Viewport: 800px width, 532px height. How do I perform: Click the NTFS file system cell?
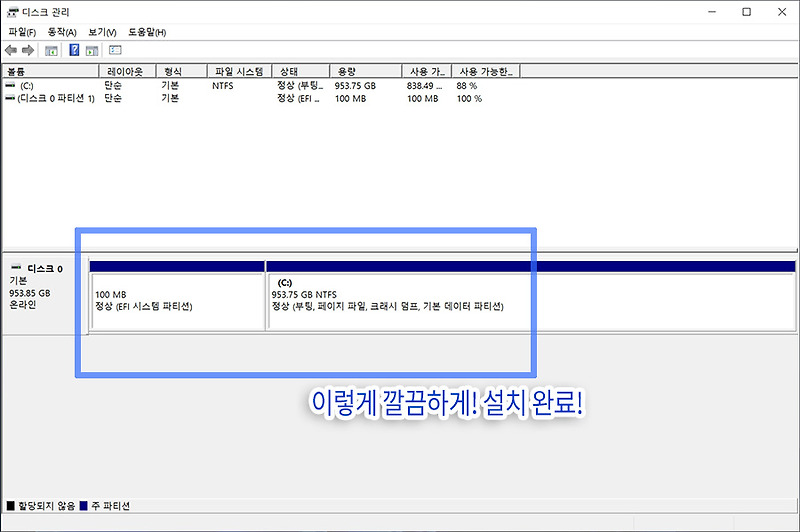[222, 86]
